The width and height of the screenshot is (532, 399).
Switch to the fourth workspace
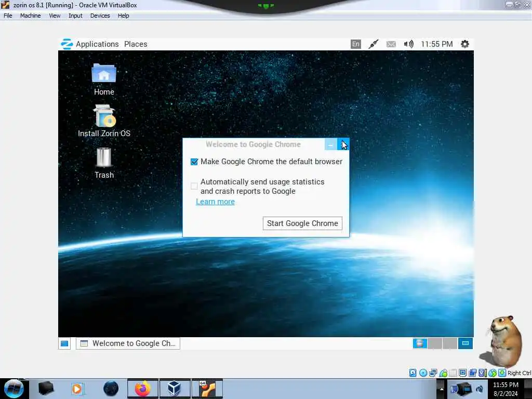[x=465, y=343]
